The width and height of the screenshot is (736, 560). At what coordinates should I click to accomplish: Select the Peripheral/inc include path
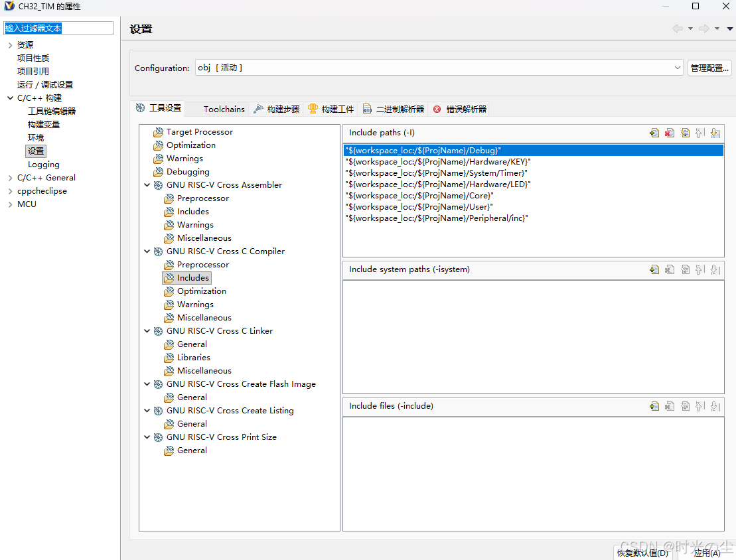tap(533, 218)
